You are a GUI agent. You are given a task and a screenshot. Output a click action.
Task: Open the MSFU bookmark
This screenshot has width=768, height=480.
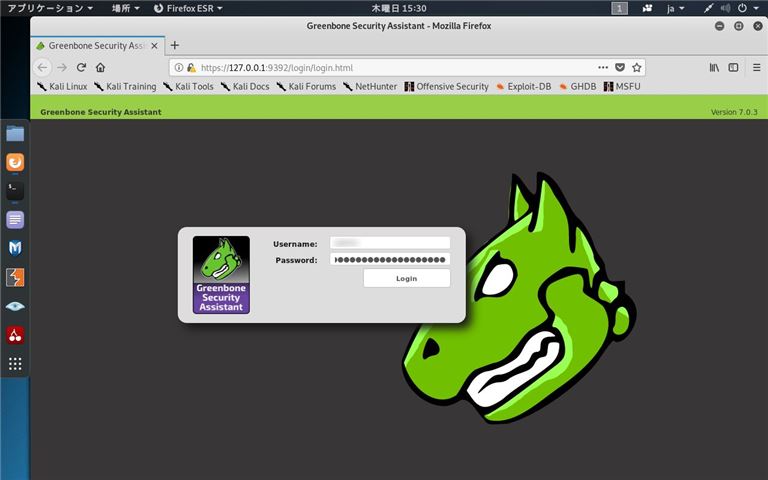coord(622,87)
